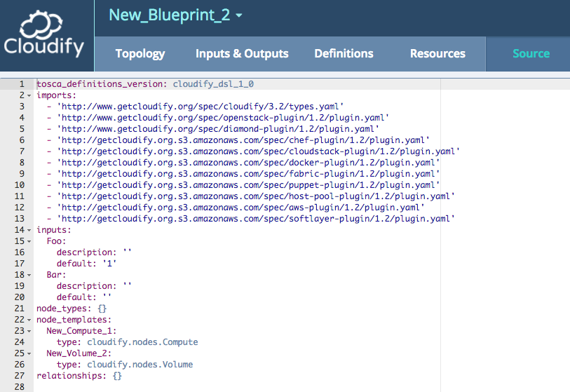
Task: Select the Source tab
Action: tap(531, 54)
